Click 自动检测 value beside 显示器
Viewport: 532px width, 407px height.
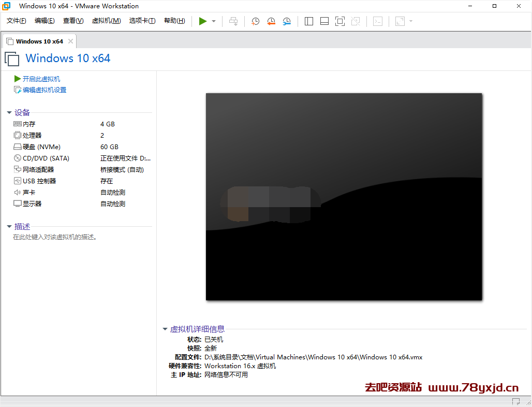[113, 204]
